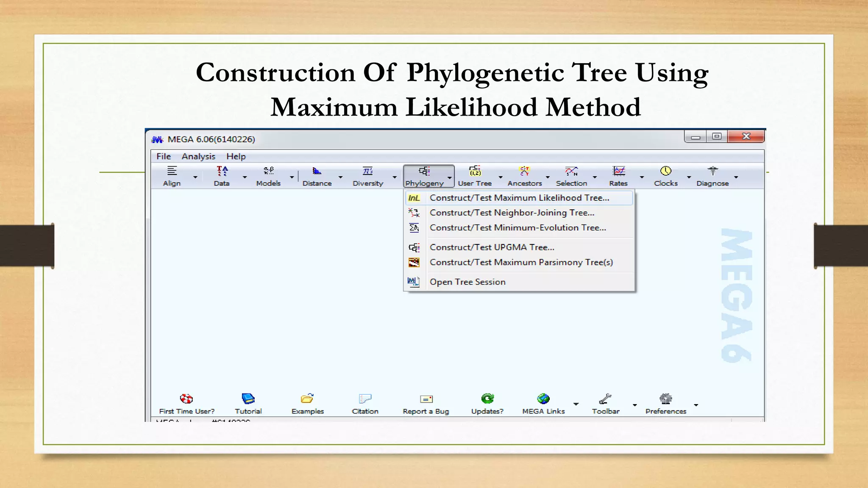Select Construct/Test Neighbor-Joining Tree entry
Screen dimensions: 868x488
(512, 213)
